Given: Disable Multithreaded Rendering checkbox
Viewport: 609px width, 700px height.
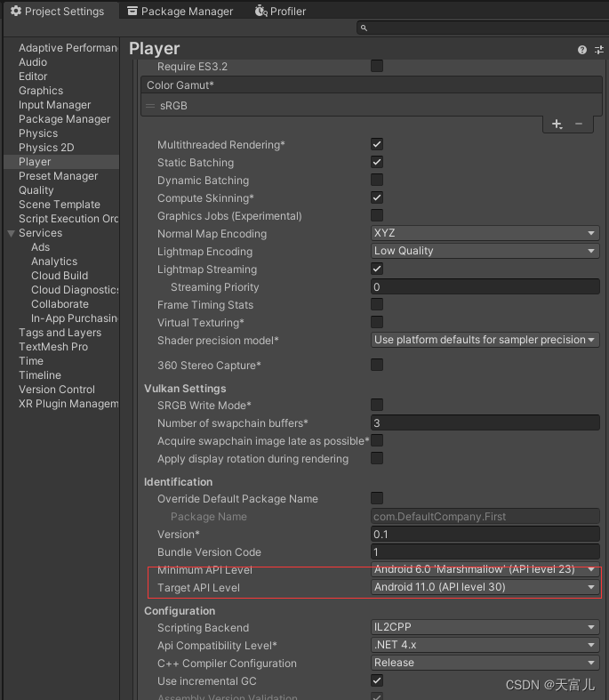Looking at the screenshot, I should [x=377, y=144].
